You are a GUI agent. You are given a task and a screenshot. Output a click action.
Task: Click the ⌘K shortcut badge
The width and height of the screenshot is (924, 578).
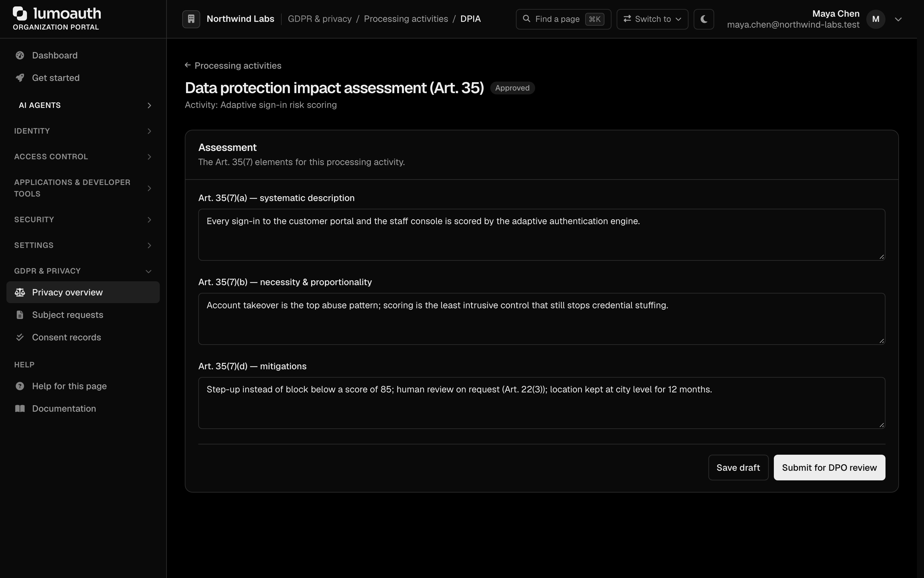(595, 19)
